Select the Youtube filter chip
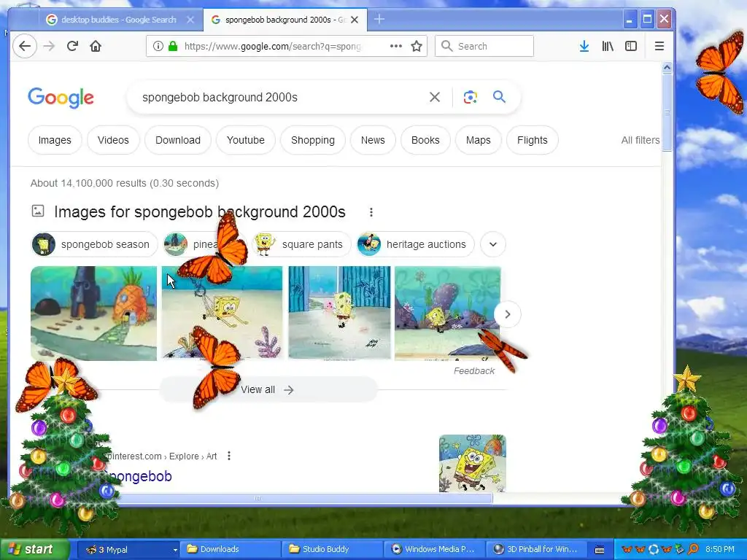This screenshot has height=560, width=747. click(x=246, y=140)
